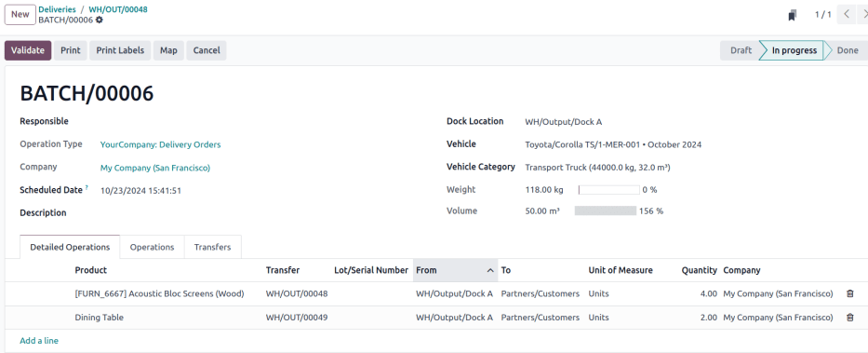Click the Validate button
This screenshot has height=353, width=868.
pos(28,50)
